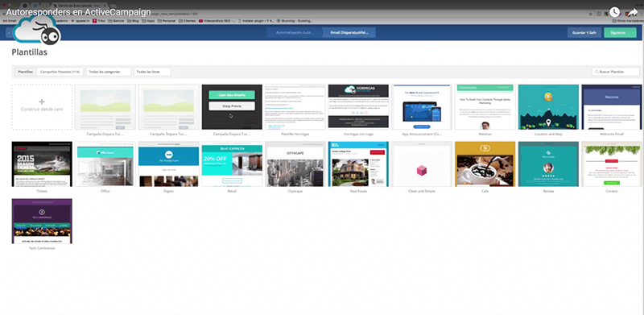
Task: Focus the Buscar Plantillas search field
Action: pyautogui.click(x=616, y=72)
